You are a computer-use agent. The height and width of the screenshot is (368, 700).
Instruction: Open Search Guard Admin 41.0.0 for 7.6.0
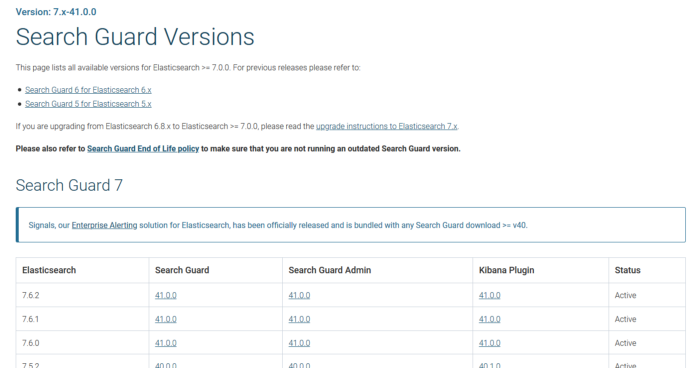tap(299, 343)
